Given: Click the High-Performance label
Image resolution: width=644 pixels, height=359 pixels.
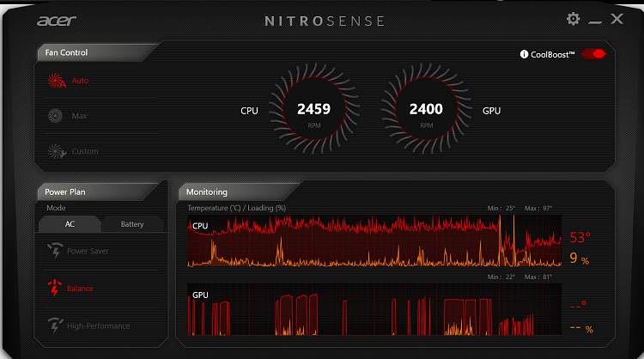Looking at the screenshot, I should coord(98,326).
